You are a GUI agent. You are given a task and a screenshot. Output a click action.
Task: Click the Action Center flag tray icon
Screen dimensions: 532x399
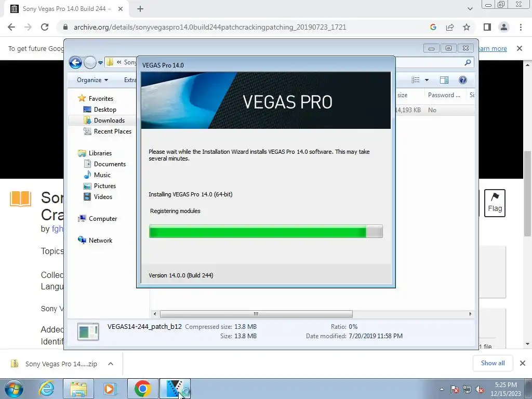(455, 389)
